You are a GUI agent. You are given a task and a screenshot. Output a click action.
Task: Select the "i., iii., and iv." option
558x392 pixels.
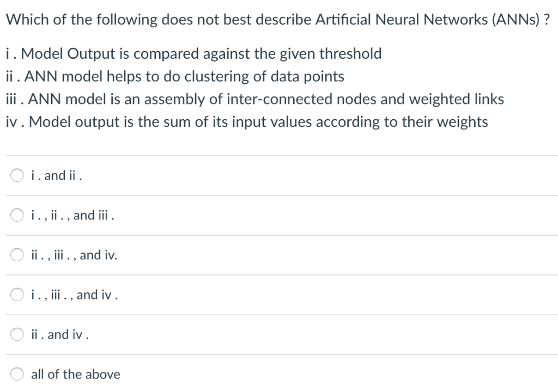click(x=17, y=295)
